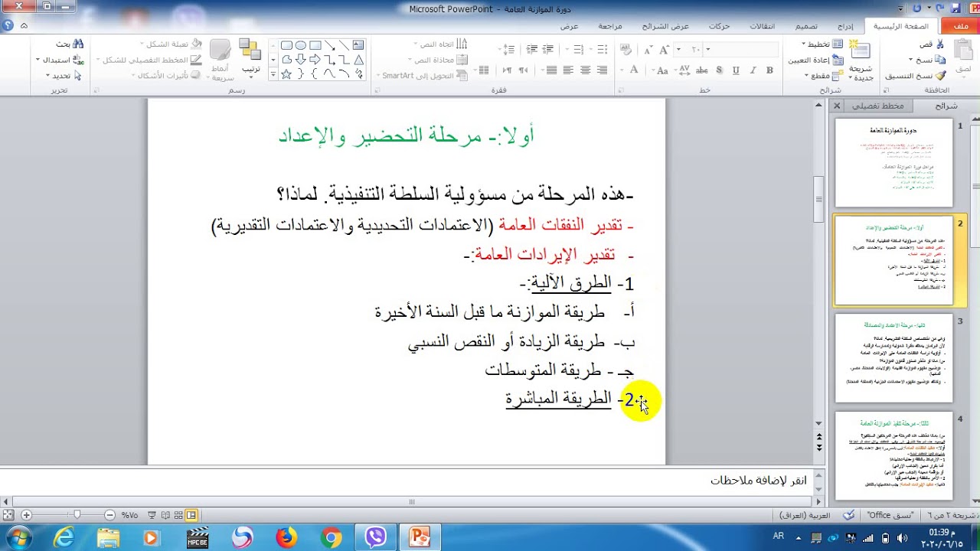
Task: Switch to Transitions (انتقالات) tab
Action: [762, 26]
